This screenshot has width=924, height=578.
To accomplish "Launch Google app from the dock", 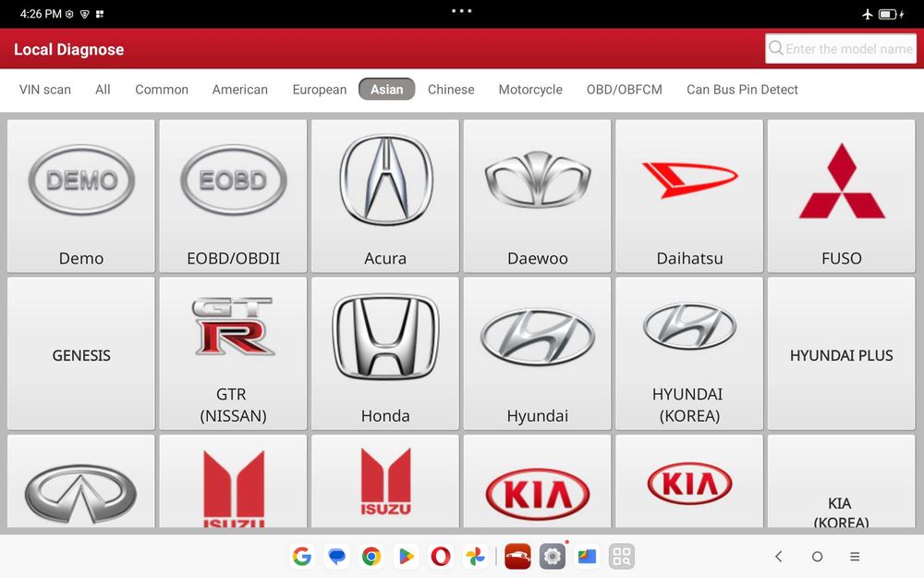I will click(x=302, y=556).
